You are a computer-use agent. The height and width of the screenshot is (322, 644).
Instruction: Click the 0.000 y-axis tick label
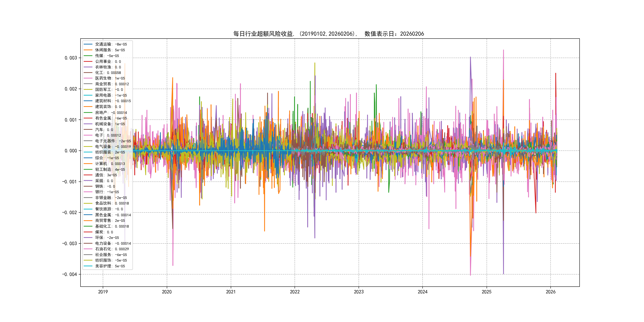(x=71, y=151)
